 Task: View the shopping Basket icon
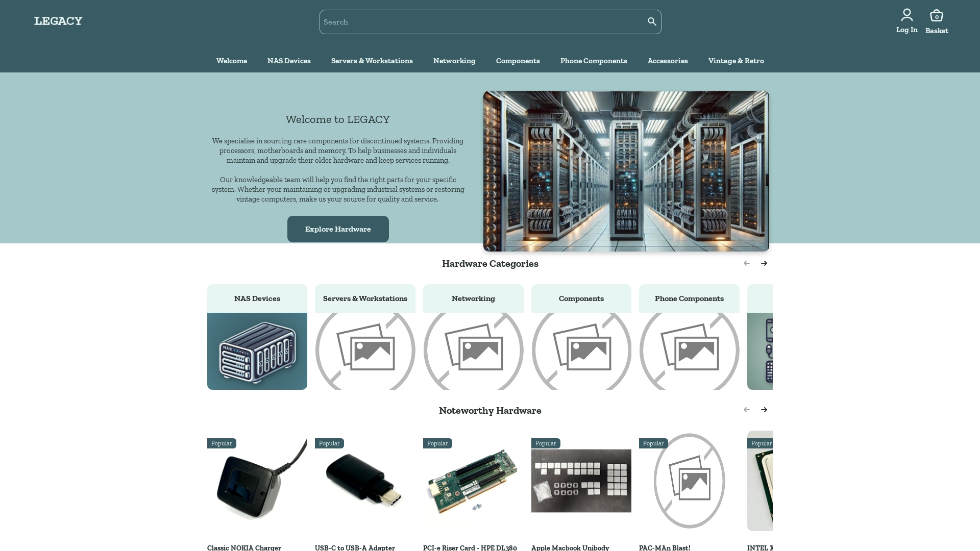[937, 15]
